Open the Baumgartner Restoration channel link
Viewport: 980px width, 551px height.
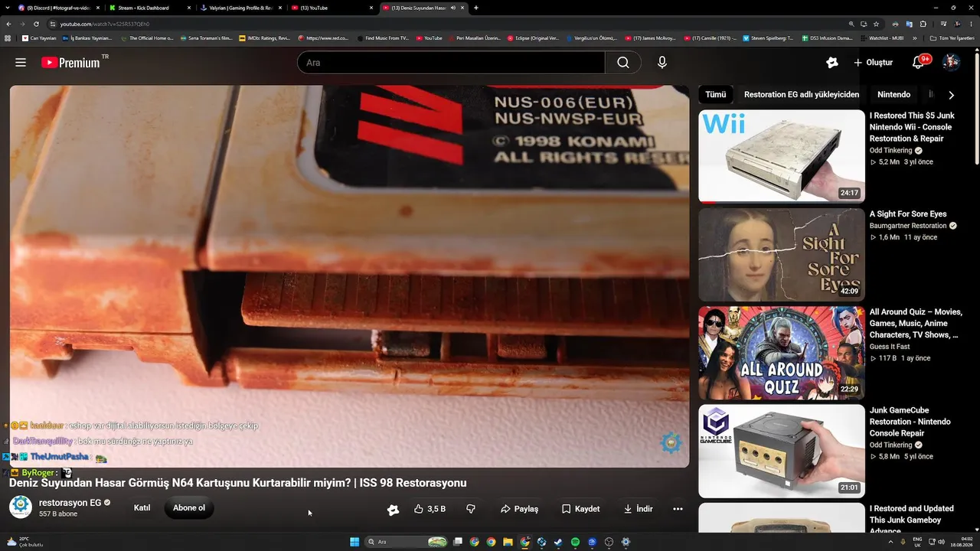pyautogui.click(x=908, y=226)
